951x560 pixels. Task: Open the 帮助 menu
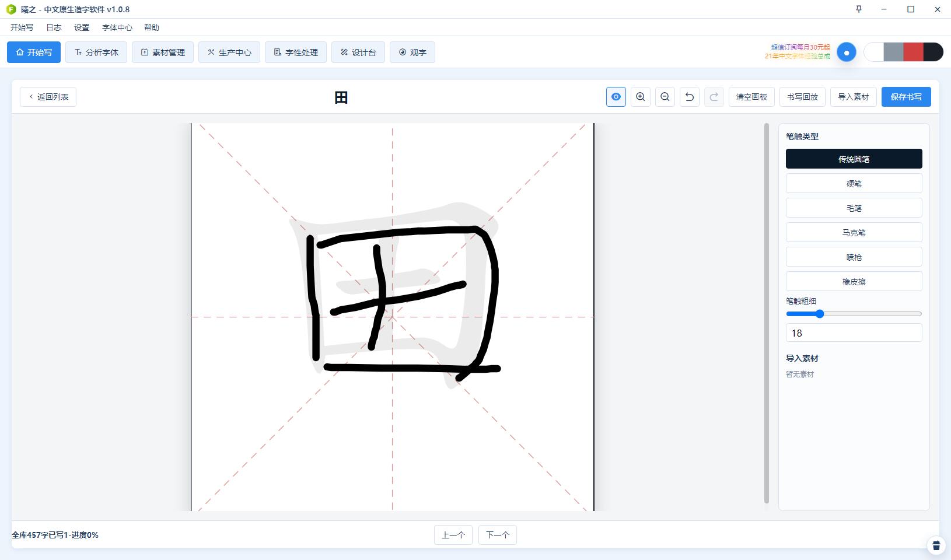(152, 27)
